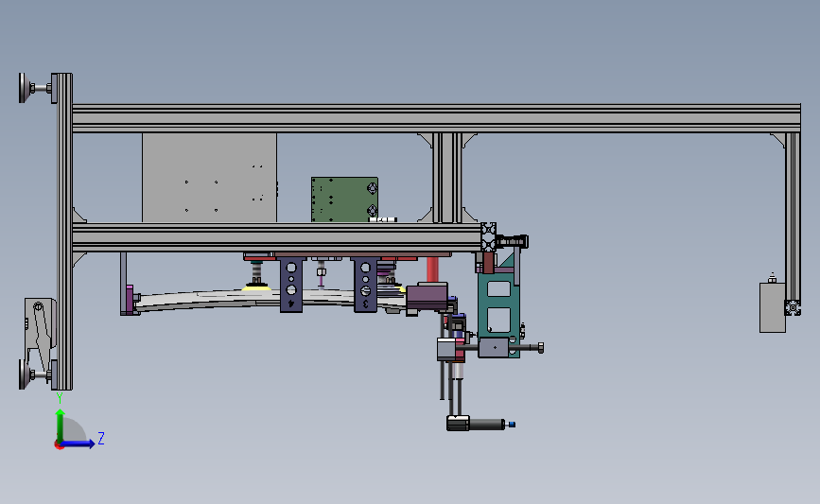This screenshot has width=820, height=504.
Task: Click the green Y axis arrow
Action: [61, 426]
